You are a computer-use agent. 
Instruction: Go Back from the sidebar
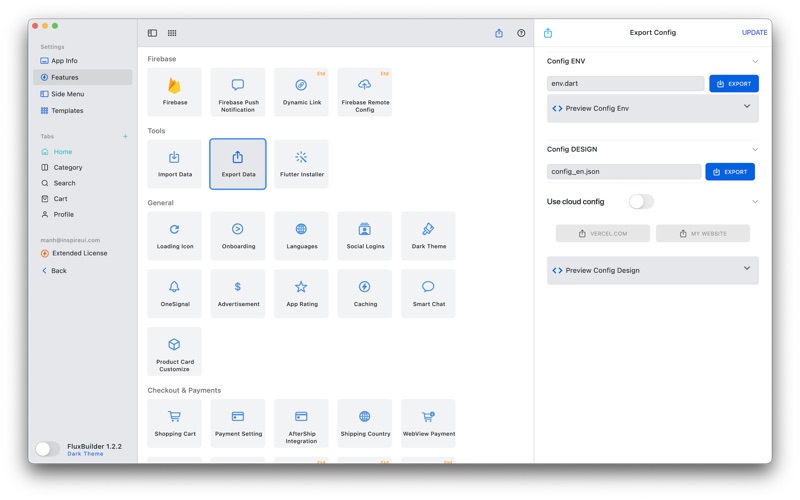pos(55,270)
